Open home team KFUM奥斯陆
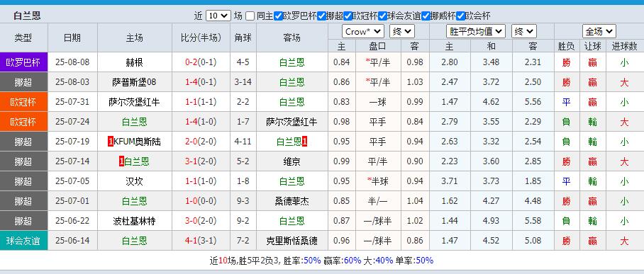644x274 pixels. tap(137, 142)
